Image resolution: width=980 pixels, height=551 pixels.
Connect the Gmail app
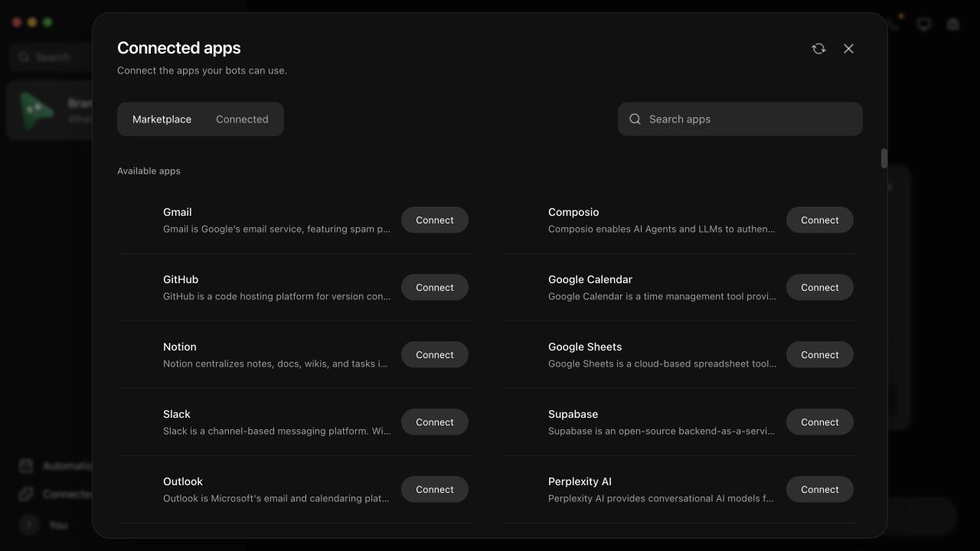(435, 220)
